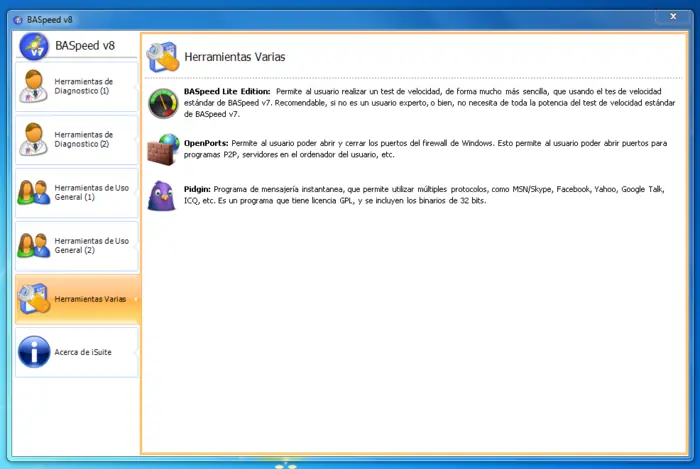
Task: Close the BASpeed v8 window
Action: pos(673,17)
